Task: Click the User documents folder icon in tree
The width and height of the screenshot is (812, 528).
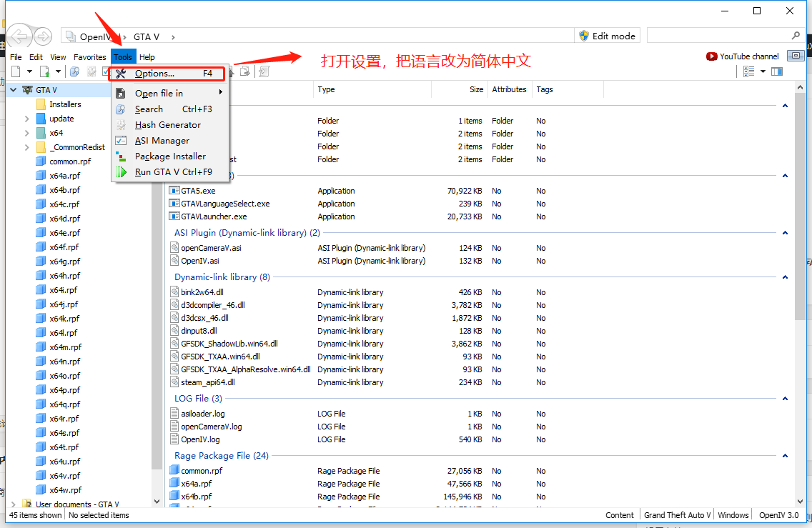Action: coord(27,504)
